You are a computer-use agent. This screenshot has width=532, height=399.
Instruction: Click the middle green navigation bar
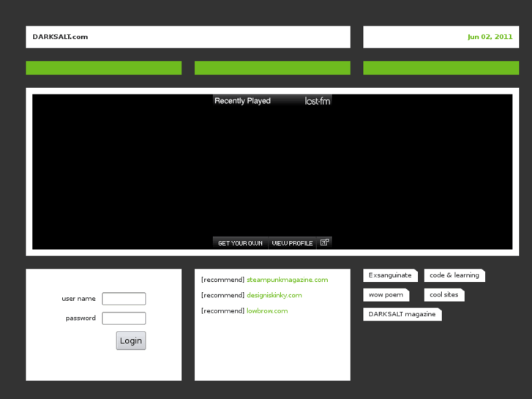(x=272, y=67)
